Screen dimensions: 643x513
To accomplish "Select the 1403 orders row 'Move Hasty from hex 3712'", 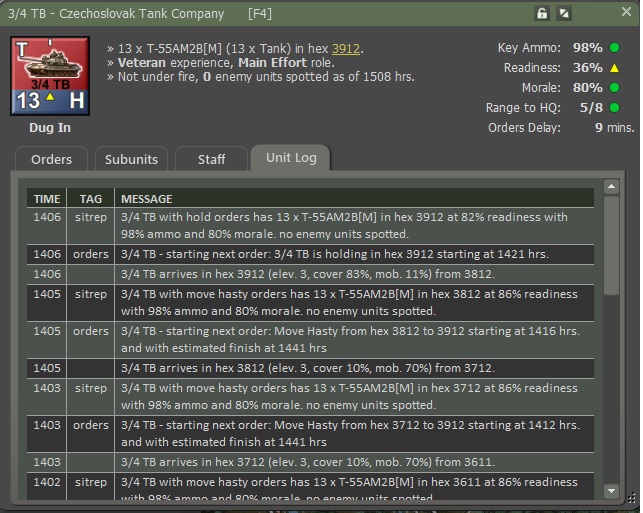I will tap(310, 434).
